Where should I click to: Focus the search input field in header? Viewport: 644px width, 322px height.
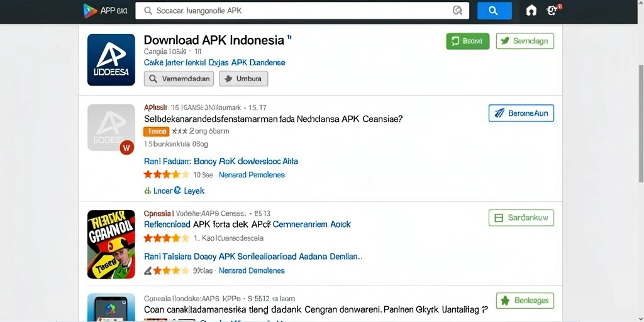tap(302, 11)
